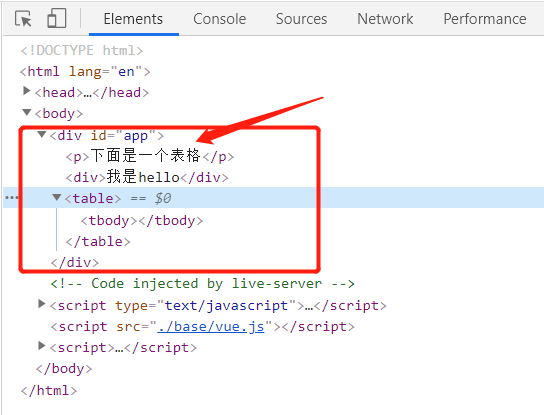The width and height of the screenshot is (544, 415).
Task: Select the empty tbody element
Action: coord(142,221)
